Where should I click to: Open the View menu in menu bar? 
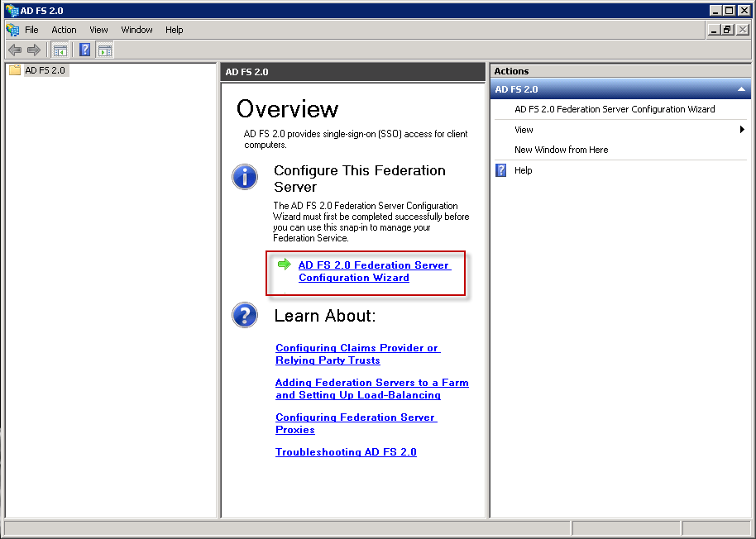point(98,30)
